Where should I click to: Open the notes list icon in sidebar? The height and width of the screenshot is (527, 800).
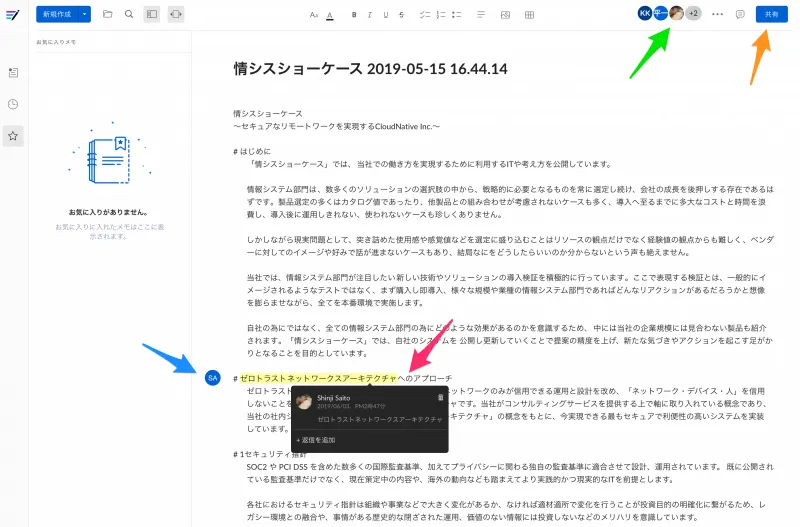tap(13, 72)
